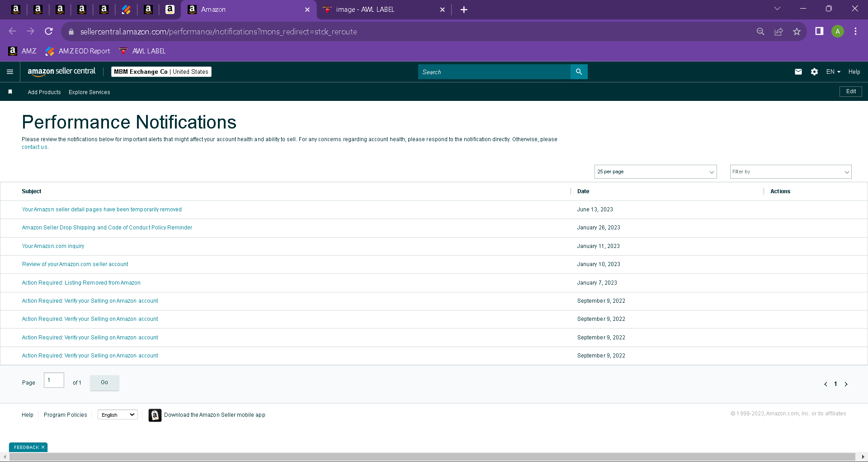Screen dimensions: 868x462
Task: Open the 'Your Amazon.com inquiry' notification
Action: point(53,246)
